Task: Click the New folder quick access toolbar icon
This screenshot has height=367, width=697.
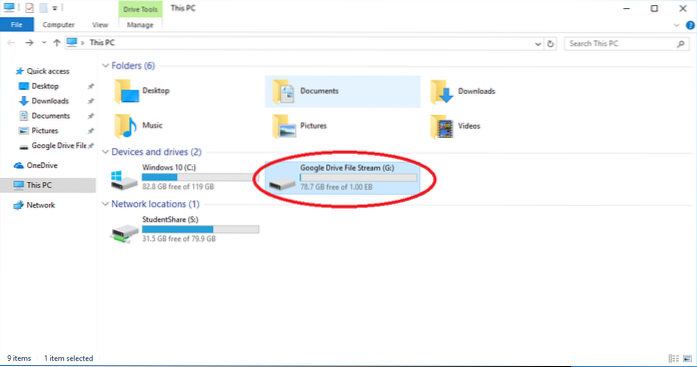Action: click(x=43, y=8)
